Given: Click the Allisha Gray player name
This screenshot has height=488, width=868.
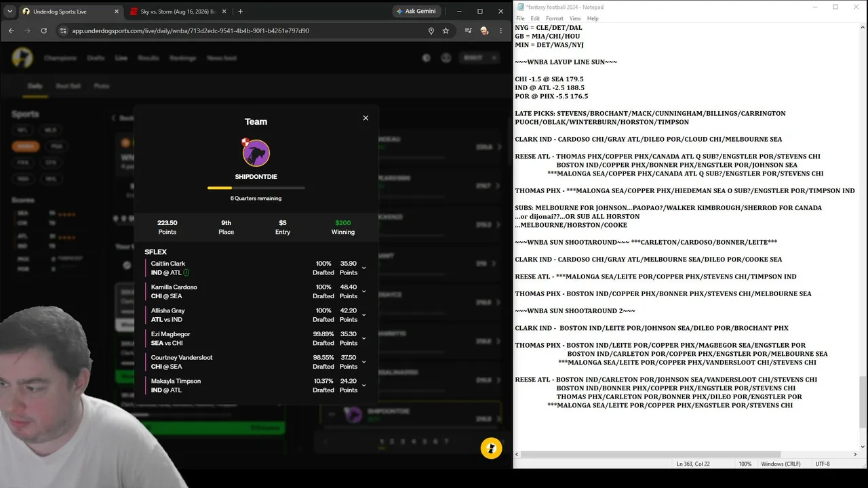Looking at the screenshot, I should [168, 310].
